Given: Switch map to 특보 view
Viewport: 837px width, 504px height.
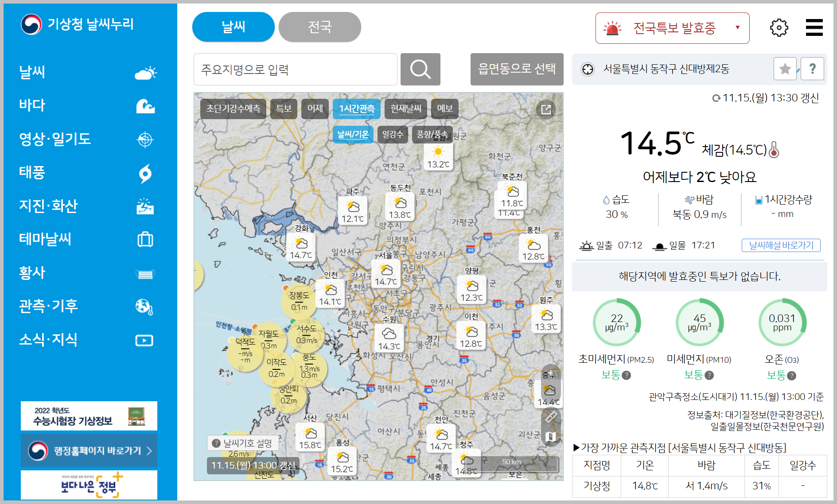Looking at the screenshot, I should [284, 109].
